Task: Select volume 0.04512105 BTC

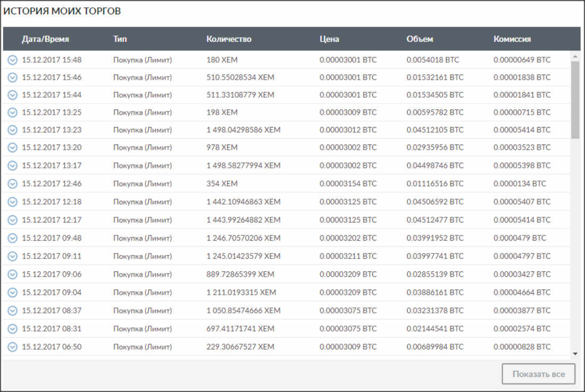Action: point(435,130)
